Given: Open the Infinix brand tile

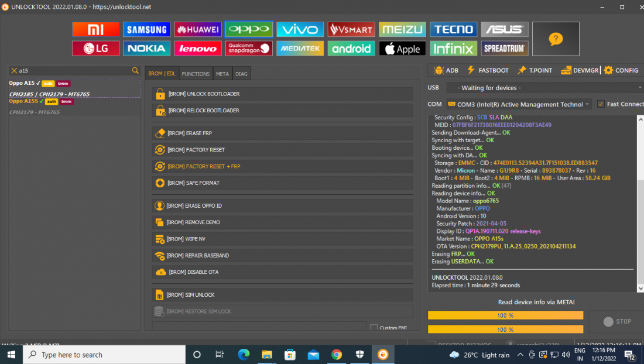Looking at the screenshot, I should pos(453,49).
